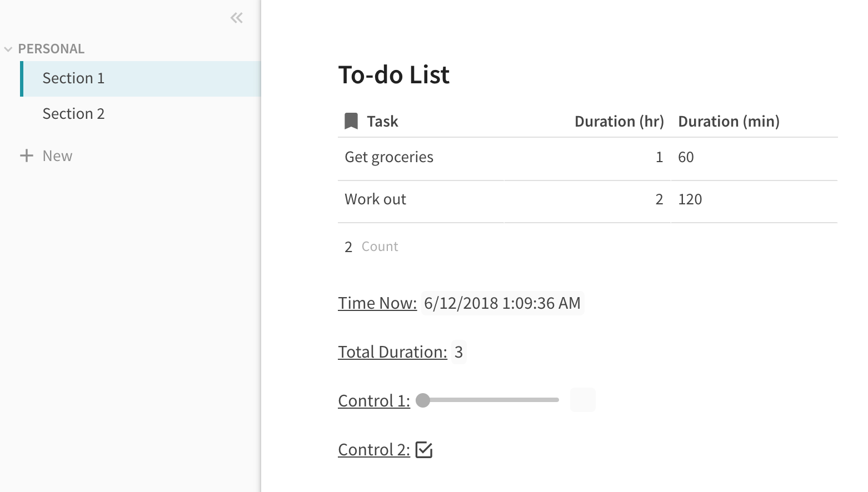The height and width of the screenshot is (492, 868).
Task: Collapse the sidebar with double-chevron icon
Action: pyautogui.click(x=236, y=18)
